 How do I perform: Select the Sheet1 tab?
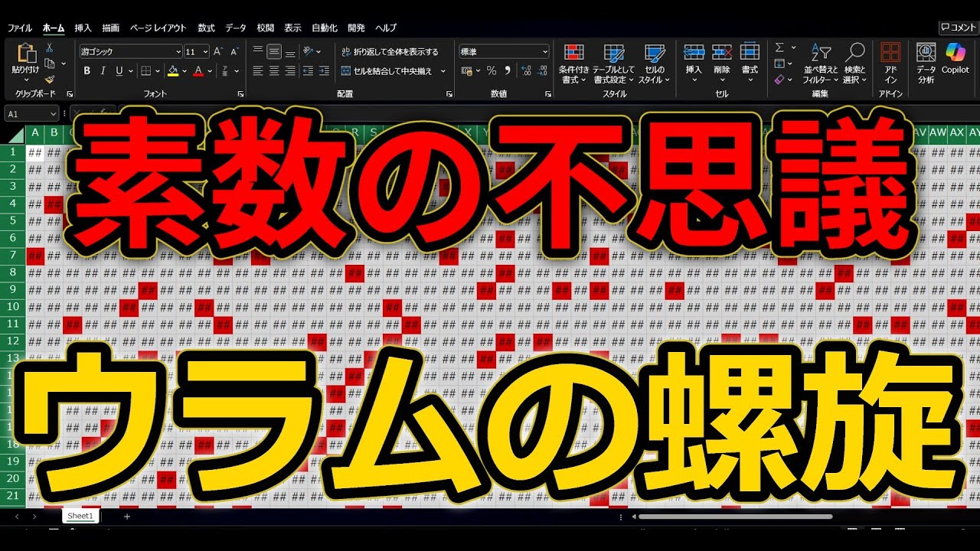click(80, 516)
